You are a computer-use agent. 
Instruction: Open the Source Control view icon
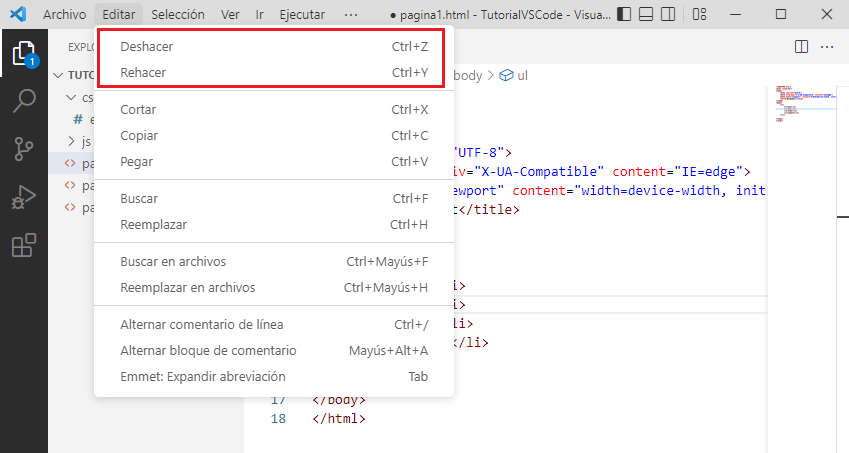(x=24, y=149)
